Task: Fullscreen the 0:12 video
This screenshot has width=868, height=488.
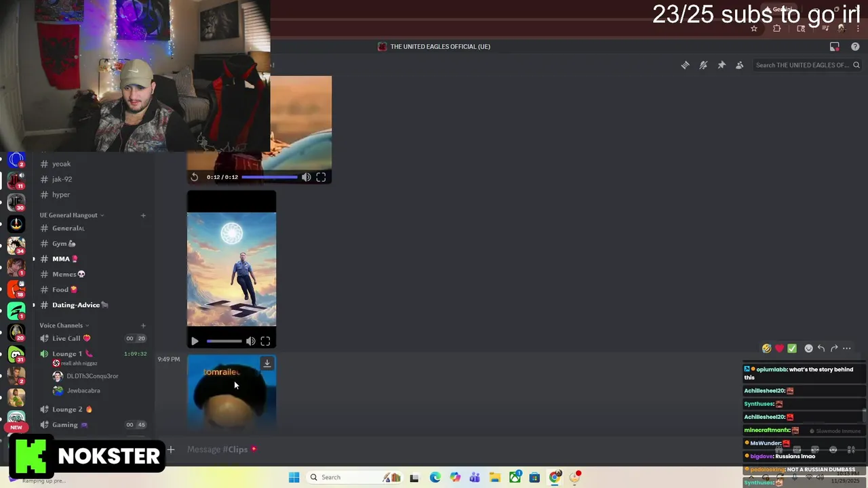Action: coord(321,177)
